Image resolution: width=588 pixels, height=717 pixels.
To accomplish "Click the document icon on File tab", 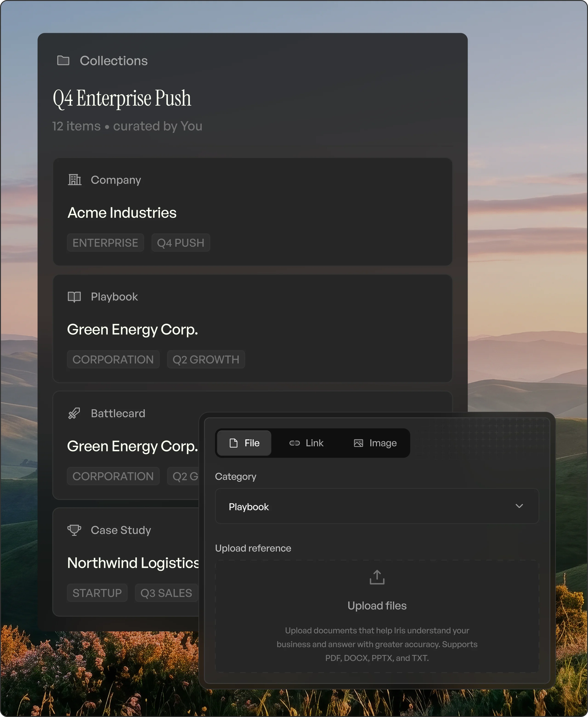I will (x=233, y=443).
